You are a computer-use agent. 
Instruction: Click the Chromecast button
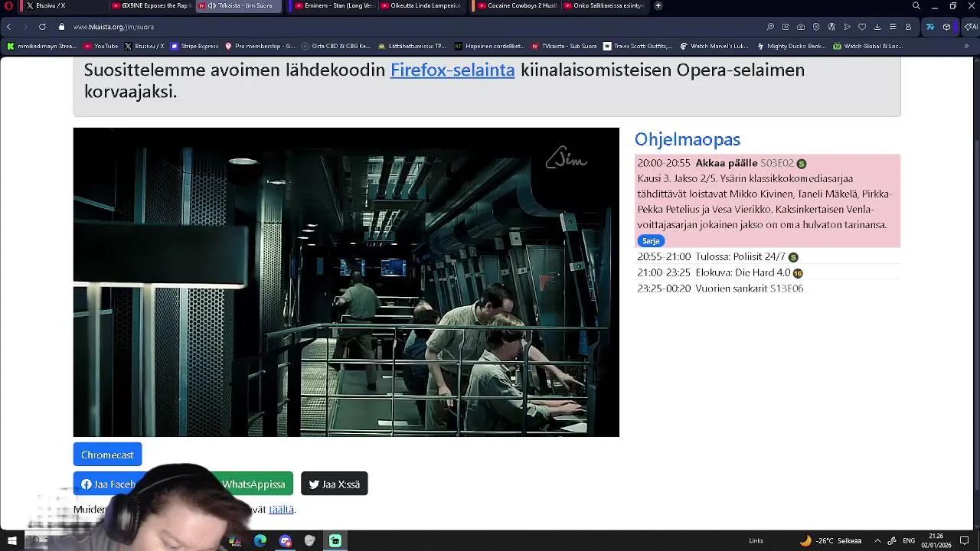pyautogui.click(x=107, y=455)
